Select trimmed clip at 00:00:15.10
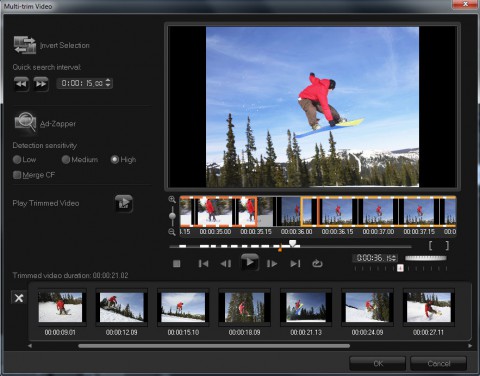 coord(183,307)
